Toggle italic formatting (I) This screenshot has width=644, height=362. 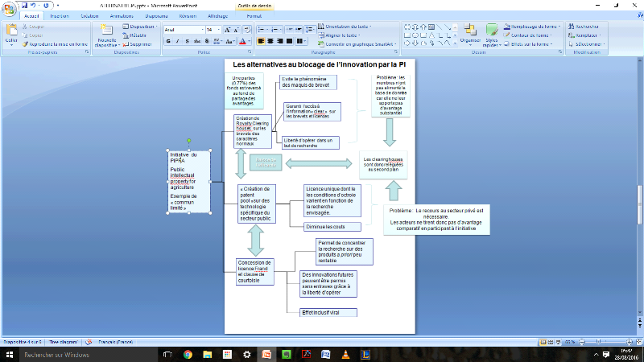[x=177, y=40]
